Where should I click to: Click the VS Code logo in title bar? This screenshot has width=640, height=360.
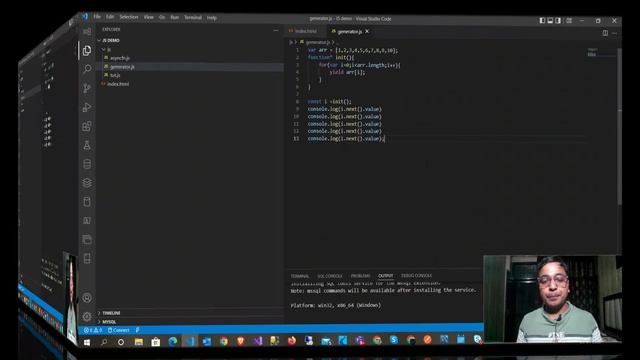(84, 16)
